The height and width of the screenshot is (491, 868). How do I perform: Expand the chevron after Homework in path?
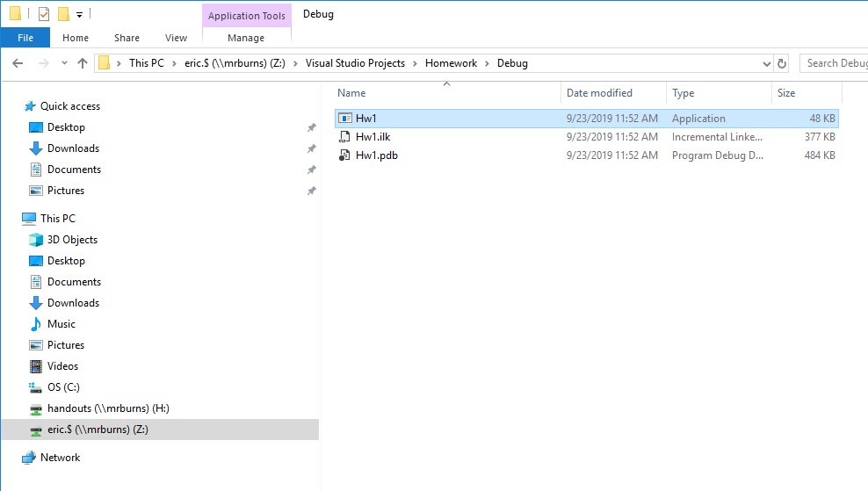click(x=487, y=63)
